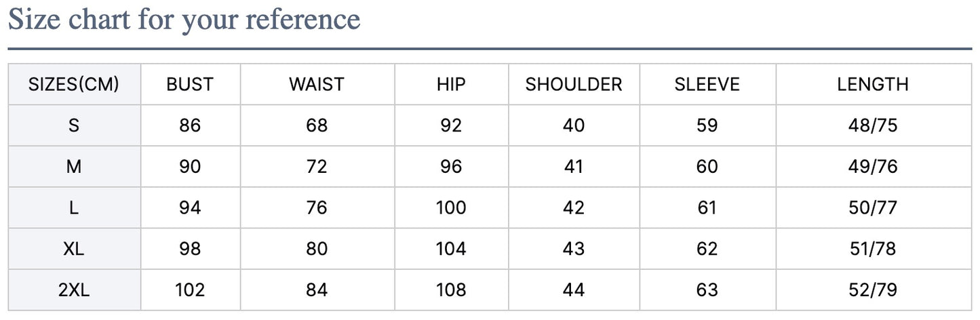The width and height of the screenshot is (980, 320).
Task: Click the M size row label
Action: [x=74, y=167]
